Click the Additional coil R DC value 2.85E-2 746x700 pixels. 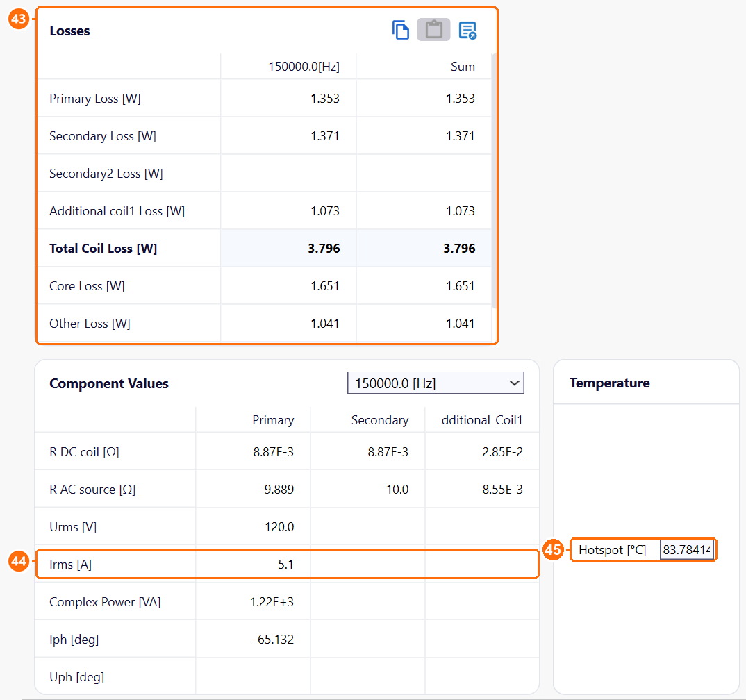pos(502,452)
